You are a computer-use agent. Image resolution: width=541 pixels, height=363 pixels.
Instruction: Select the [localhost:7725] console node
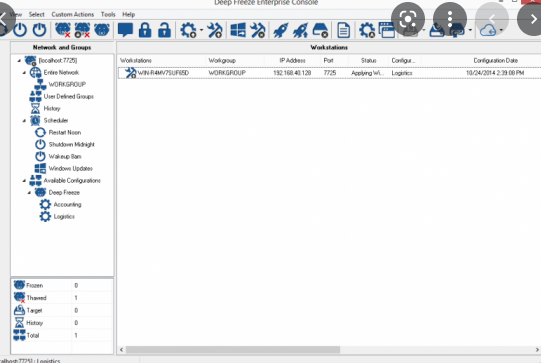point(58,60)
